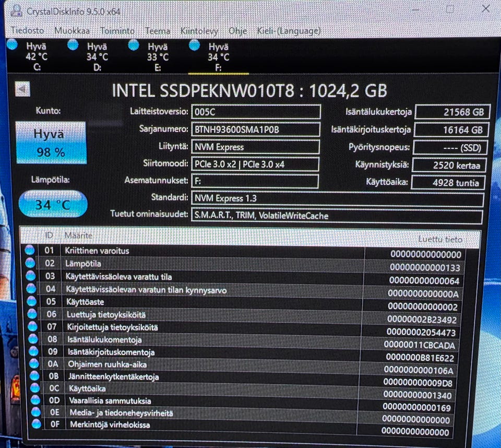
Task: Select the E: drive status orb
Action: coord(134,45)
